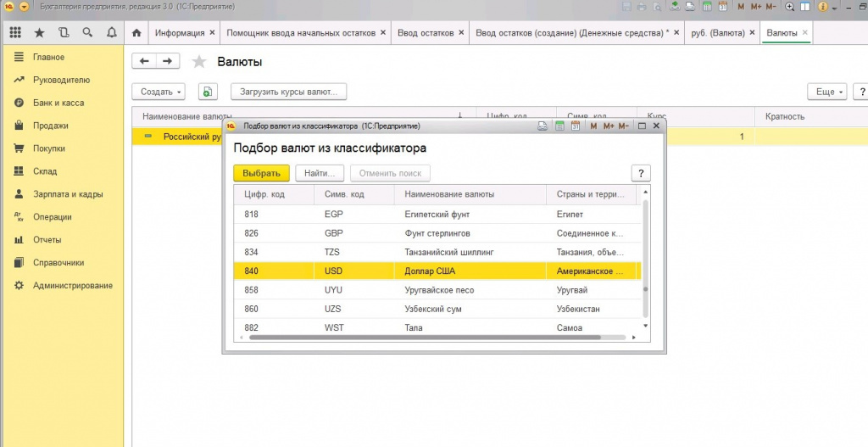This screenshot has width=868, height=447.
Task: Open dropdown arrow next to info icon
Action: tap(834, 7)
